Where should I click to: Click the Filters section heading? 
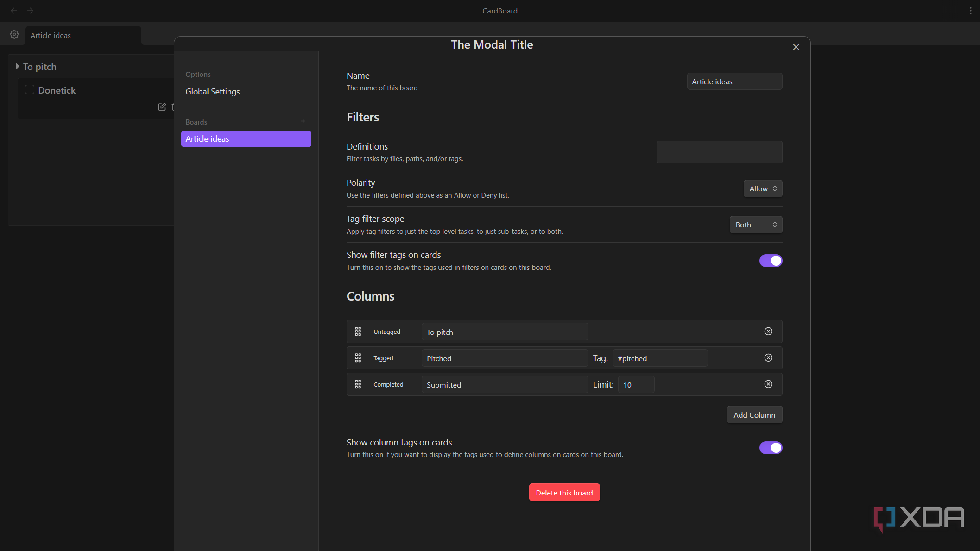[x=363, y=117]
